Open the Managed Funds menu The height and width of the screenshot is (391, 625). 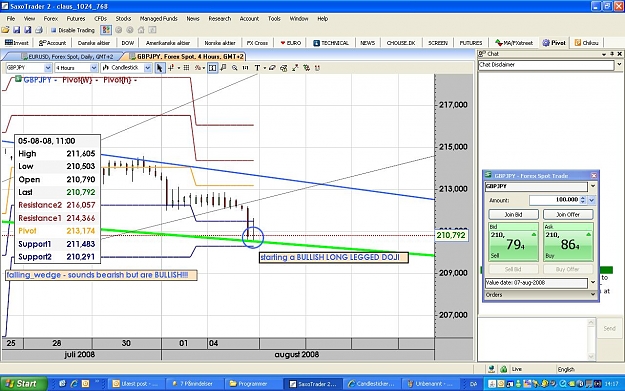pyautogui.click(x=158, y=18)
